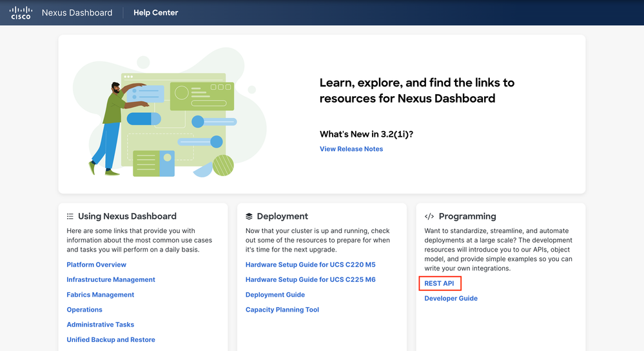The width and height of the screenshot is (644, 351).
Task: Click the hero illustration of the man arranging panels
Action: click(x=169, y=113)
